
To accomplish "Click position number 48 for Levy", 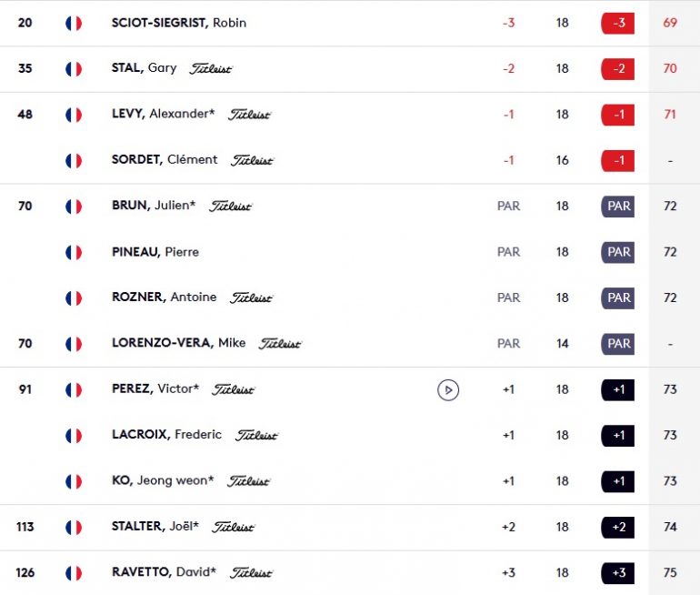I will pyautogui.click(x=25, y=115).
